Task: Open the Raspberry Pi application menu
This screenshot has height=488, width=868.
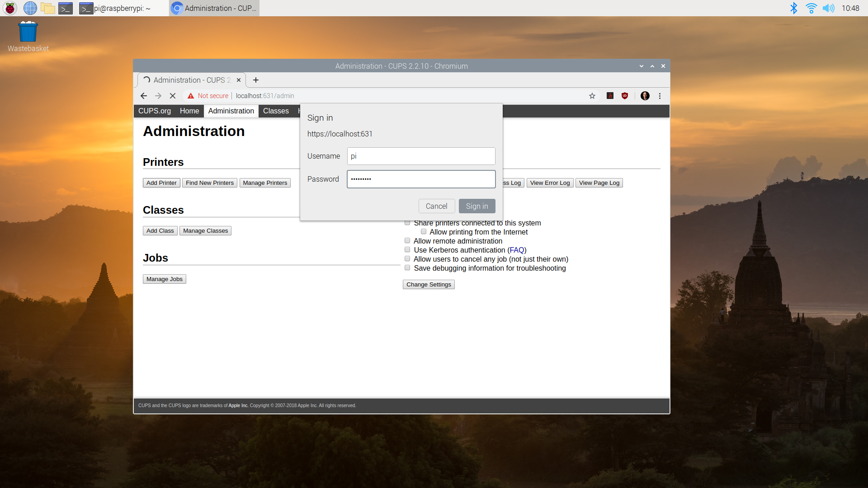Action: (x=9, y=8)
